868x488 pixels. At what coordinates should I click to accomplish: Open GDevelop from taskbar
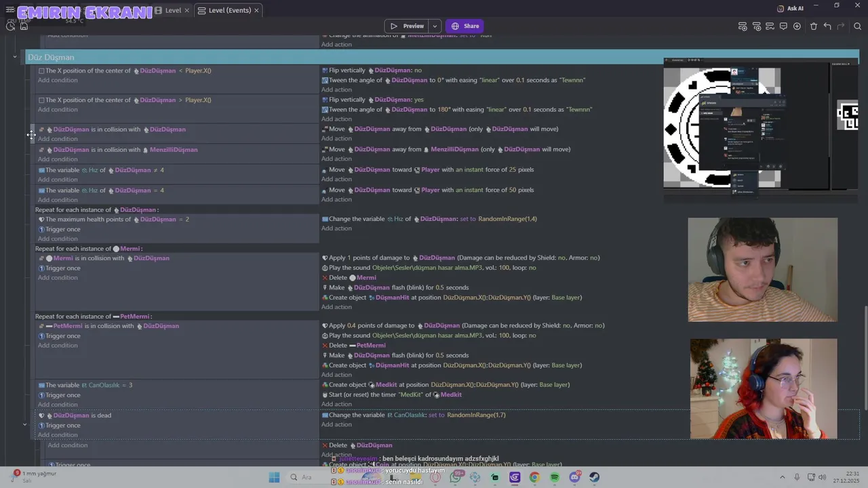pos(515,477)
